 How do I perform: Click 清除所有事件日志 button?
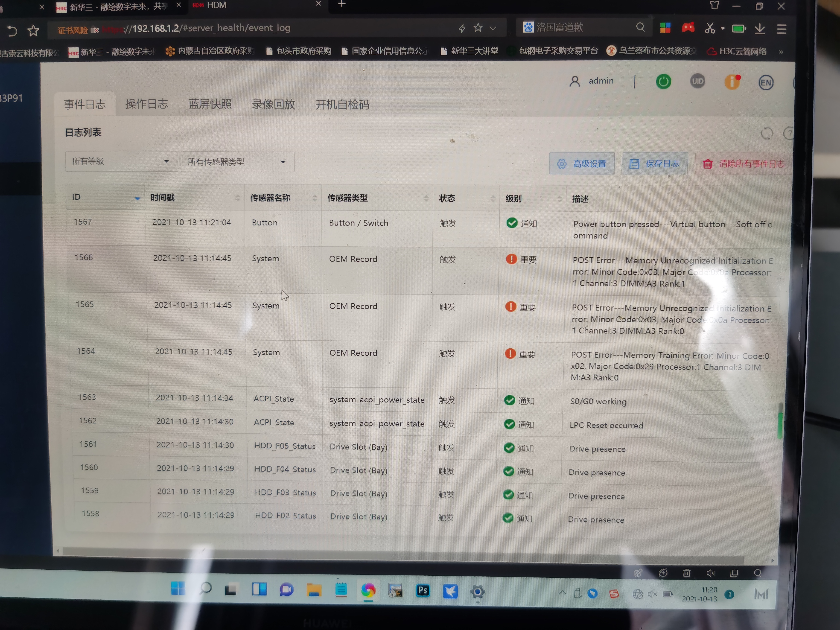pos(744,164)
